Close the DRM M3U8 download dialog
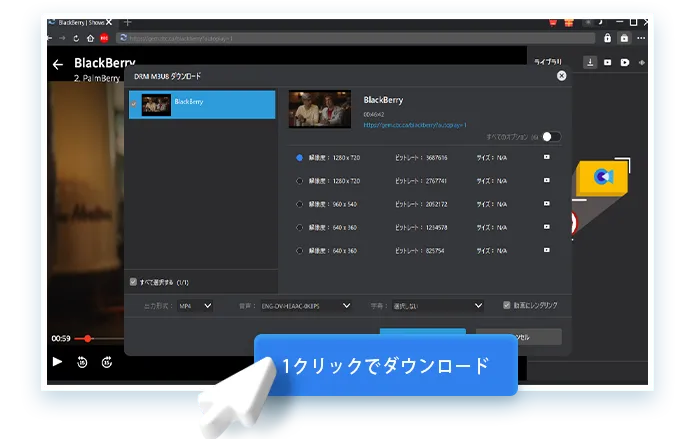686x439 pixels. (561, 76)
